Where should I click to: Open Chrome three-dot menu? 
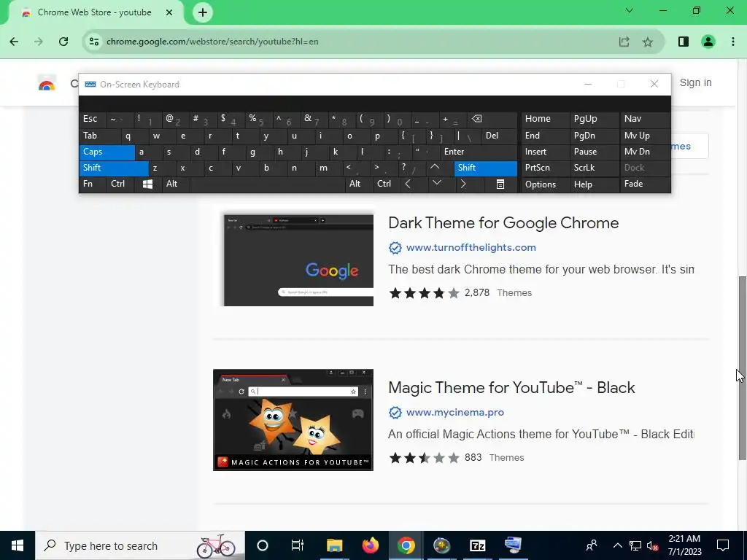733,42
